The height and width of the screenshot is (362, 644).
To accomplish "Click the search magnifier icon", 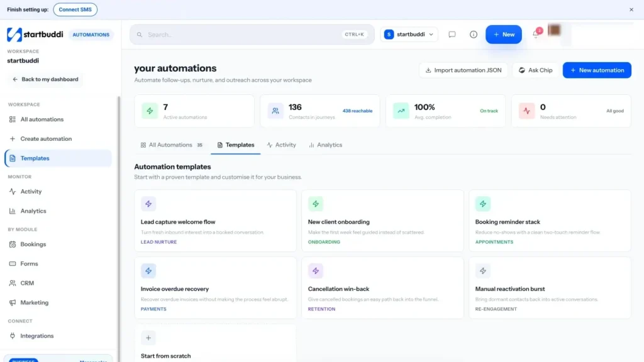I will [140, 35].
